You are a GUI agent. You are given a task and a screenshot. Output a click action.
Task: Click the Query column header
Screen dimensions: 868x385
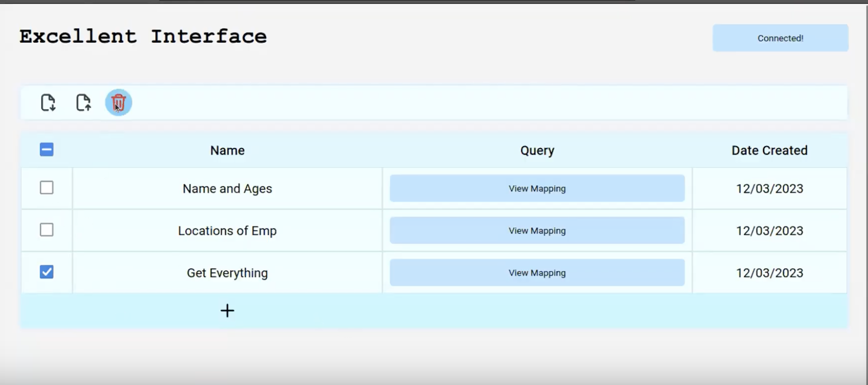tap(537, 150)
